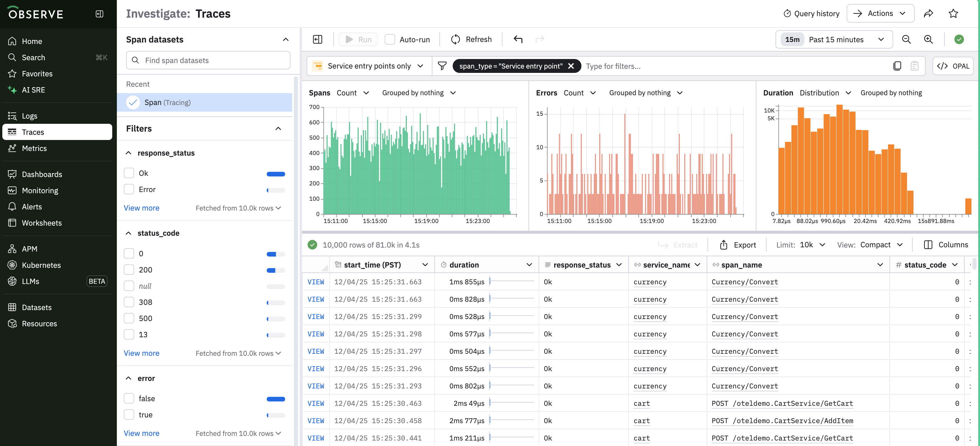Click the undo arrow icon
This screenshot has width=980, height=446.
click(518, 40)
